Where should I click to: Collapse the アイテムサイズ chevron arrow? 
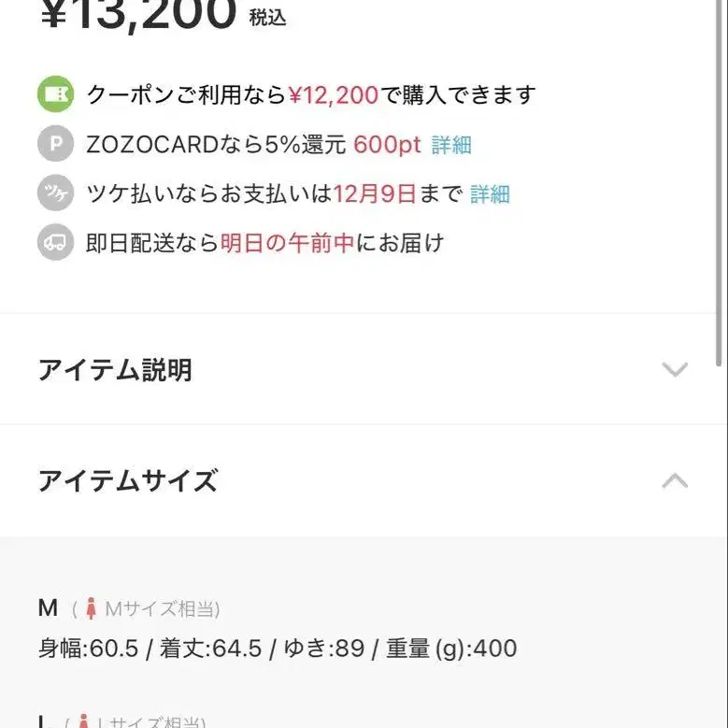(x=675, y=481)
